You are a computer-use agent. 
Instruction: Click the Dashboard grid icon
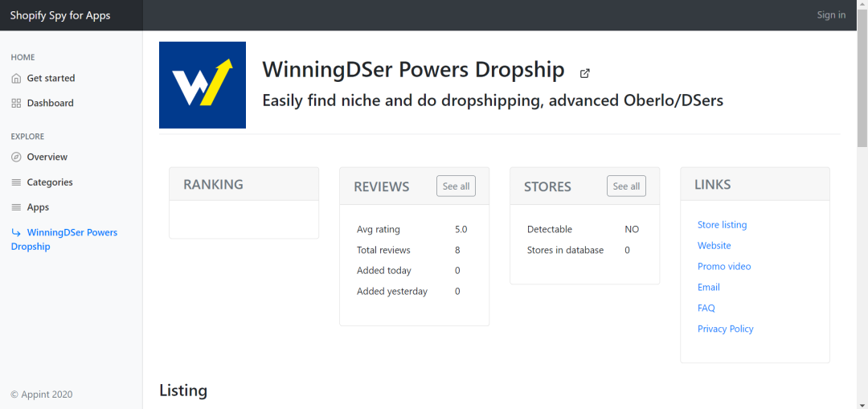(16, 103)
